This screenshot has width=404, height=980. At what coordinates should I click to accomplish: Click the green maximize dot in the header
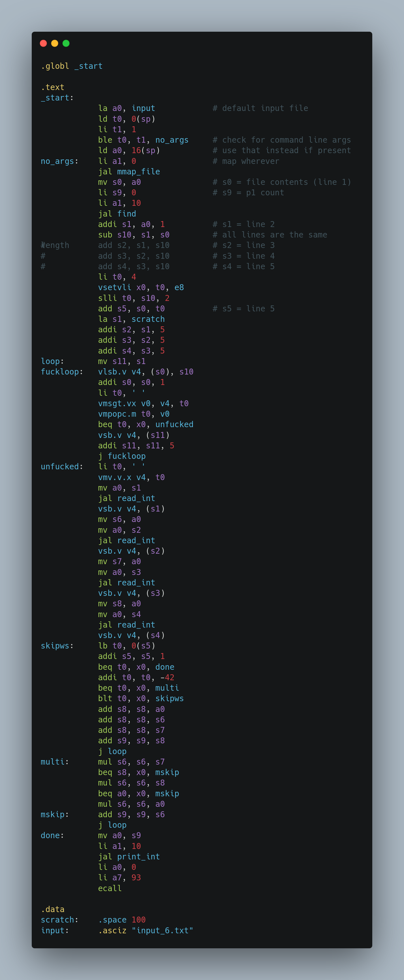[x=66, y=43]
